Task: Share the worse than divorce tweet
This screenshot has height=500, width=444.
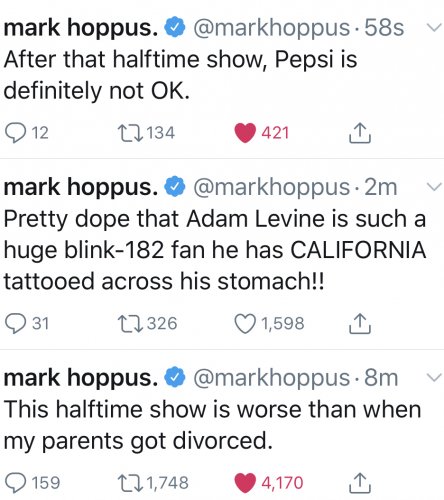Action: 360,483
